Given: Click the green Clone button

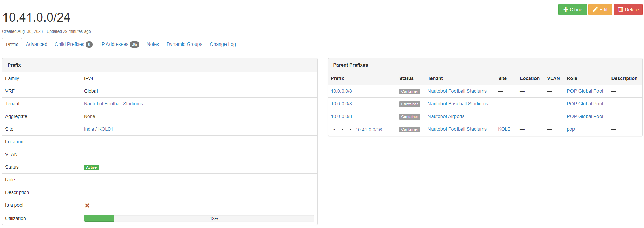Looking at the screenshot, I should coord(572,10).
